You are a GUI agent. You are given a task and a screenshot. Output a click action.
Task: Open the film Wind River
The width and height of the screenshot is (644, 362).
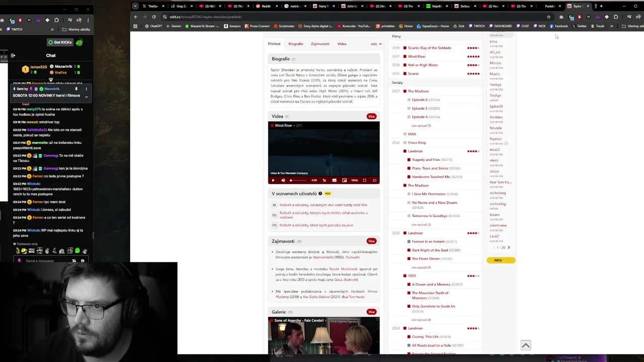pyautogui.click(x=417, y=56)
